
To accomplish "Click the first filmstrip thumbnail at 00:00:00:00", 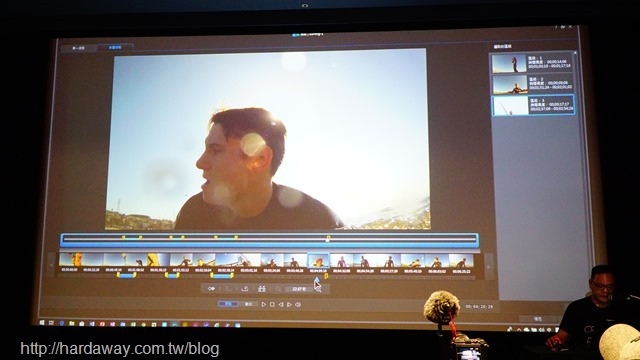I will (x=70, y=260).
